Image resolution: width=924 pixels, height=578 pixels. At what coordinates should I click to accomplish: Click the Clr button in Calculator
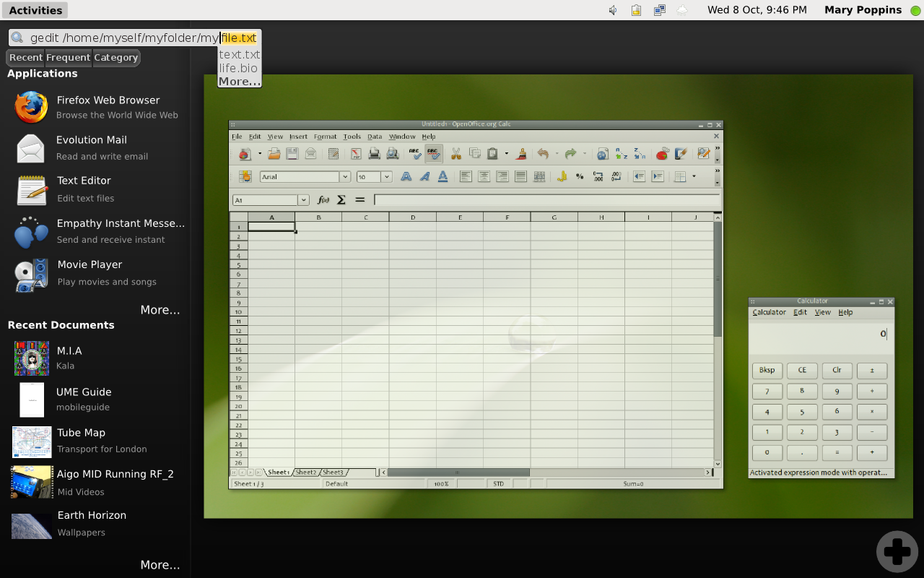(837, 371)
